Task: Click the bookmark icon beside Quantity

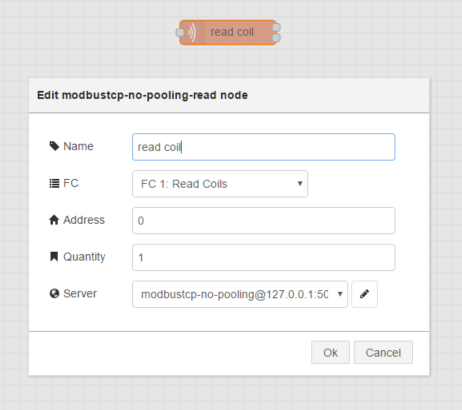Action: point(54,257)
